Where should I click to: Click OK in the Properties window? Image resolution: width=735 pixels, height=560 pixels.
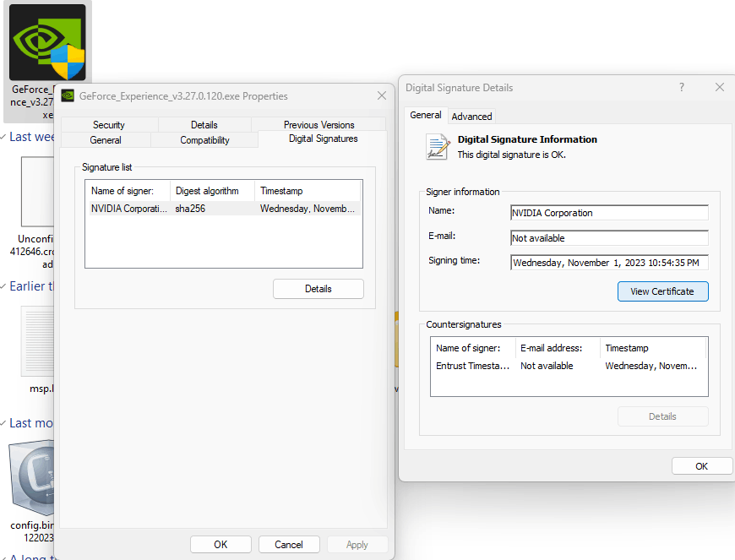(x=220, y=545)
